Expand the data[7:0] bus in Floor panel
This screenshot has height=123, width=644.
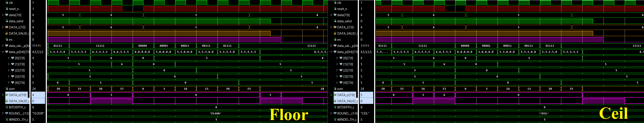click(x=3, y=15)
